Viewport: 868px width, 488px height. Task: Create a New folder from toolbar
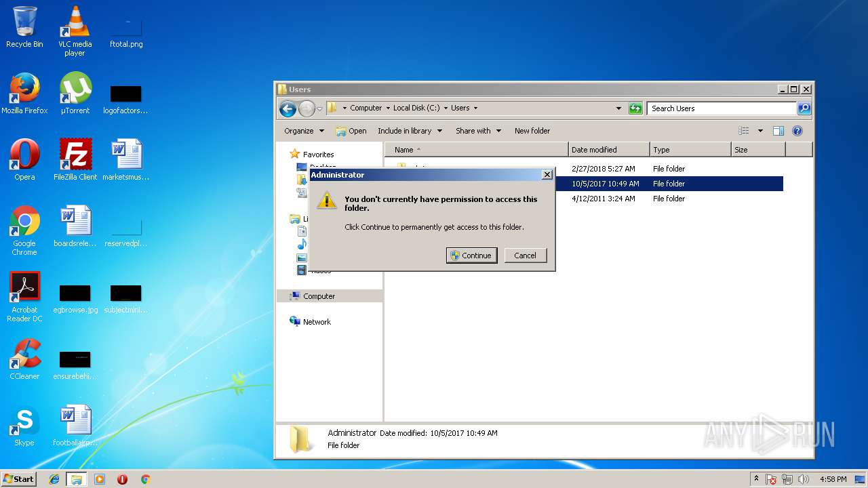point(532,131)
